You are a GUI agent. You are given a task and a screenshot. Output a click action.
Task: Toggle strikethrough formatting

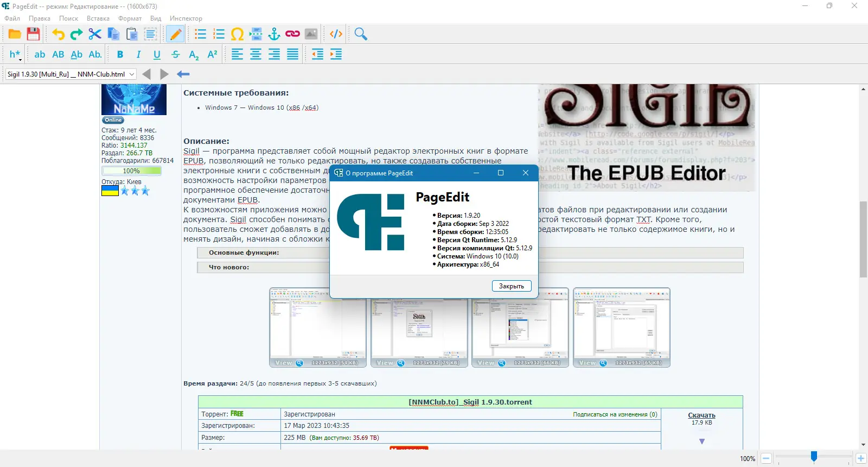coord(175,54)
